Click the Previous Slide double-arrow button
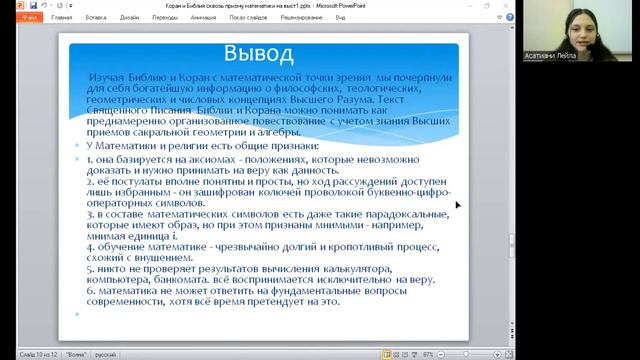This screenshot has height=360, width=640. coord(512,330)
